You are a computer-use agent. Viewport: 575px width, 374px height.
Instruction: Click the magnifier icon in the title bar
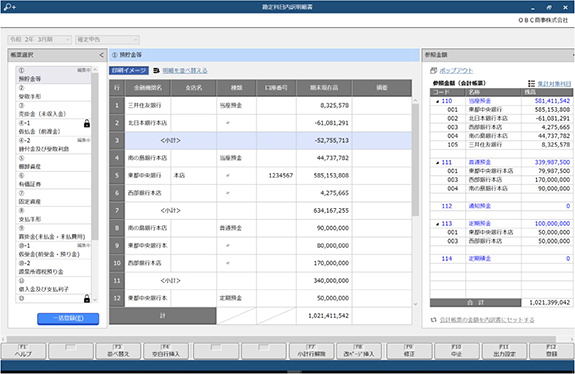(x=9, y=7)
